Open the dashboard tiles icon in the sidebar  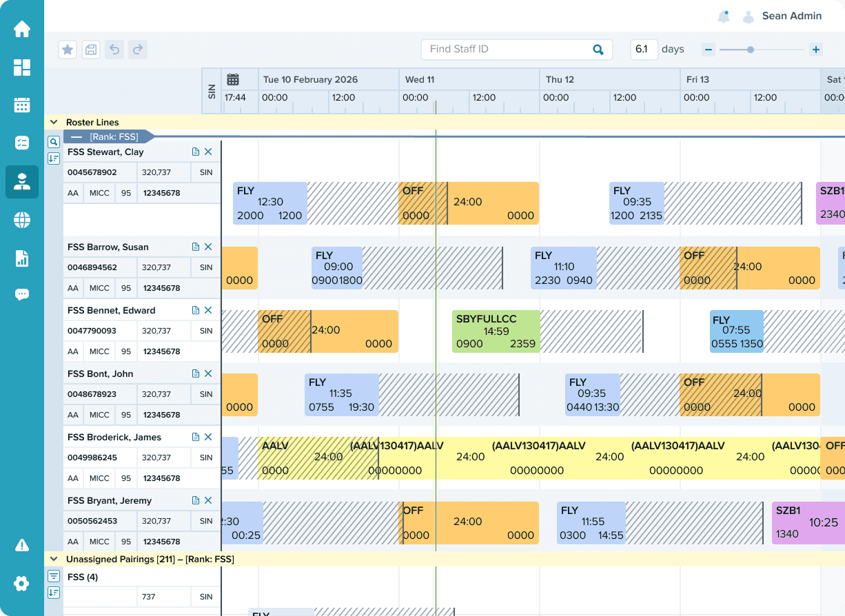(22, 67)
